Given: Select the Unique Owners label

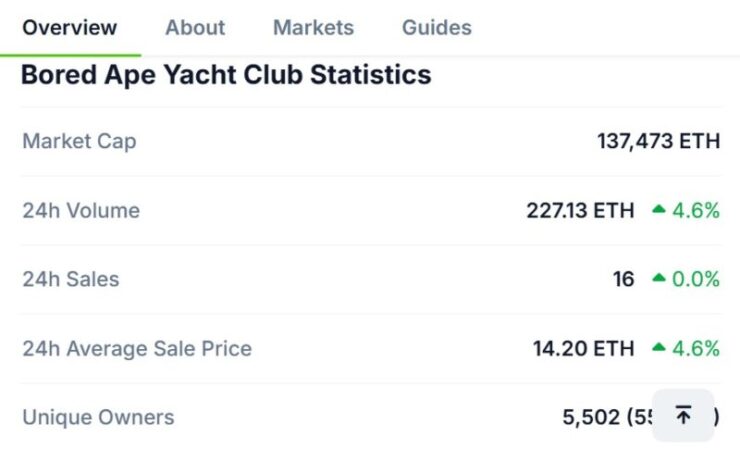Looking at the screenshot, I should (98, 417).
